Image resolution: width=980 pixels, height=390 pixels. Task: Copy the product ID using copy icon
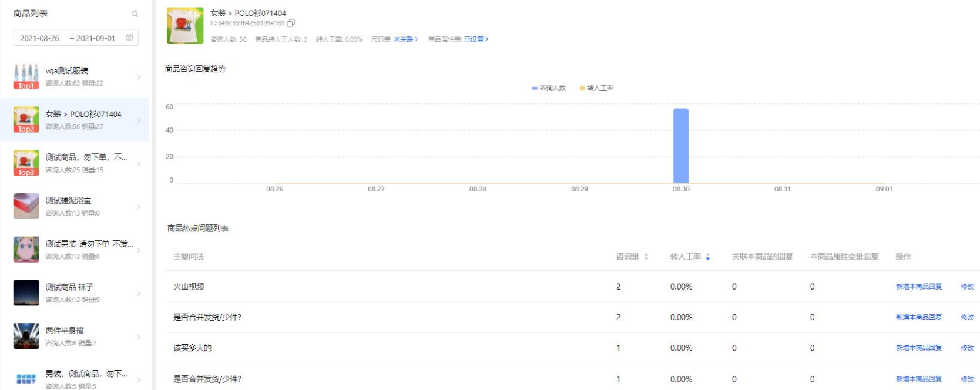point(291,23)
